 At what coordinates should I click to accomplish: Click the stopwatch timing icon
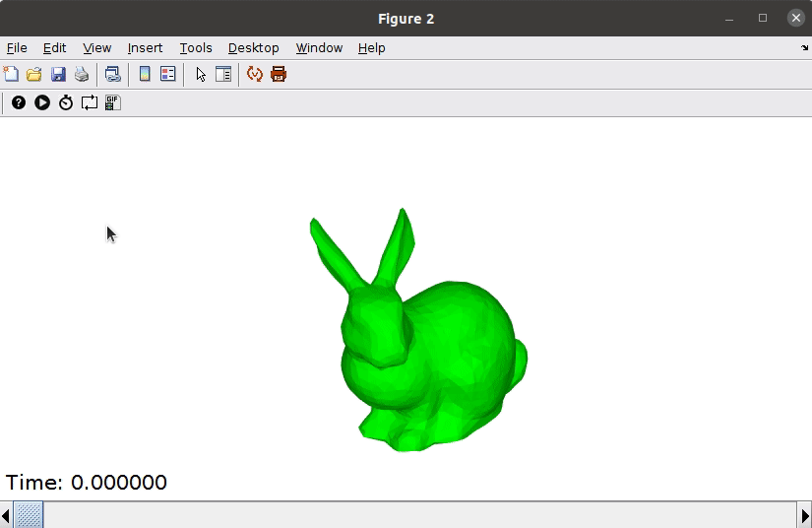(66, 102)
